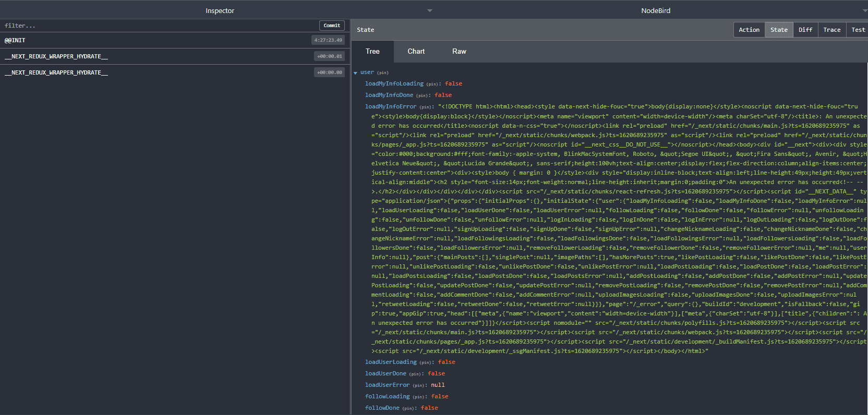Click the Inspector title text
This screenshot has width=868, height=415.
click(220, 10)
